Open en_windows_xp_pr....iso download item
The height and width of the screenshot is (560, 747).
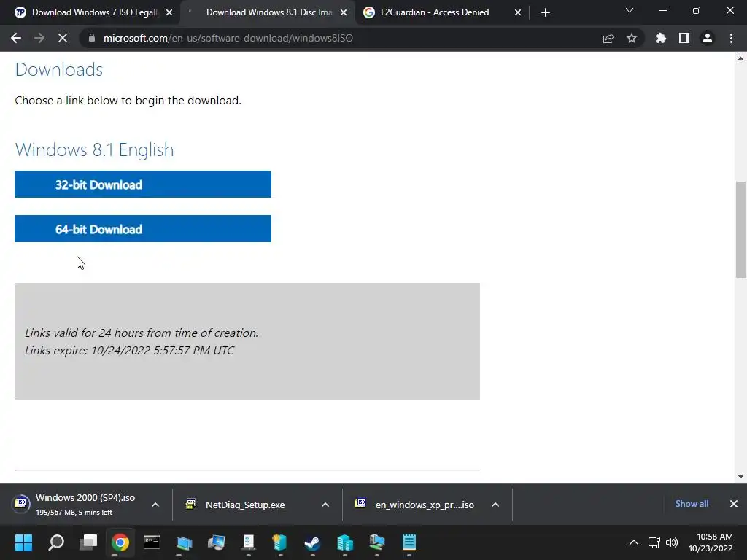tap(414, 505)
